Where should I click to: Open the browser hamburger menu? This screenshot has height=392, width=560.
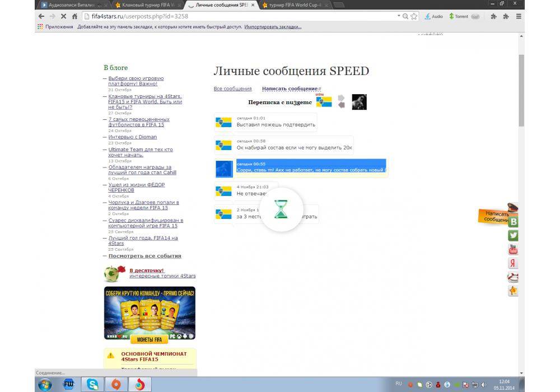point(519,16)
